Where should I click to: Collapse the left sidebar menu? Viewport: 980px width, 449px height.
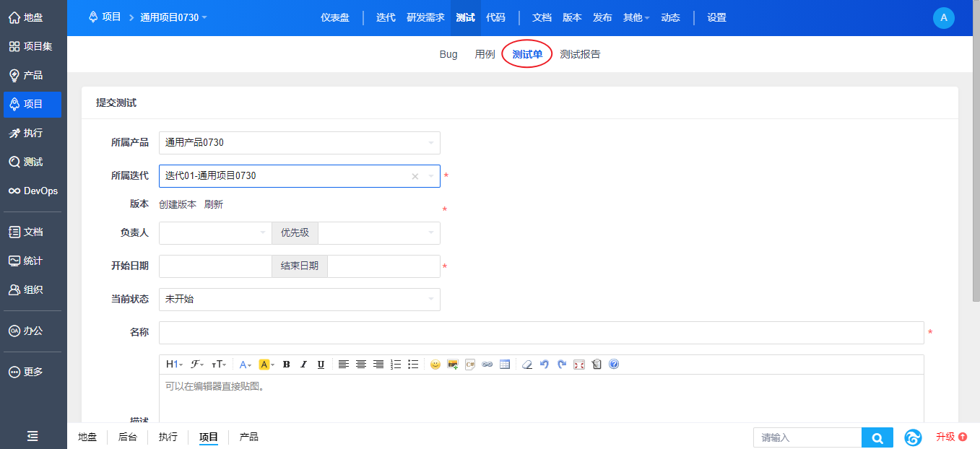[32, 436]
